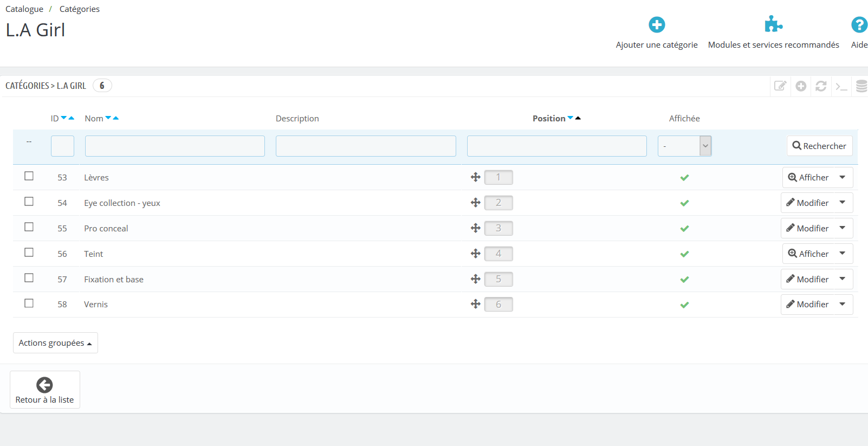Click the Ajouter une catégorie plus icon
This screenshot has width=868, height=446.
click(657, 24)
